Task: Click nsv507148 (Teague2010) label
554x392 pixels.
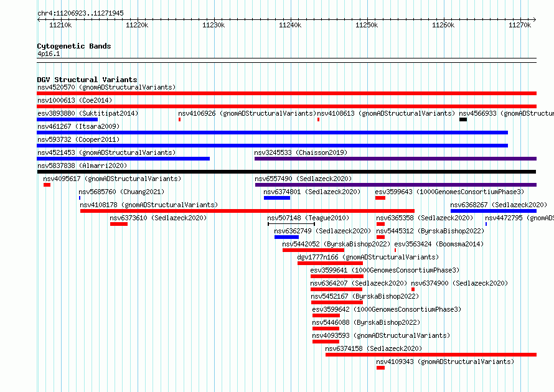Action: click(308, 218)
